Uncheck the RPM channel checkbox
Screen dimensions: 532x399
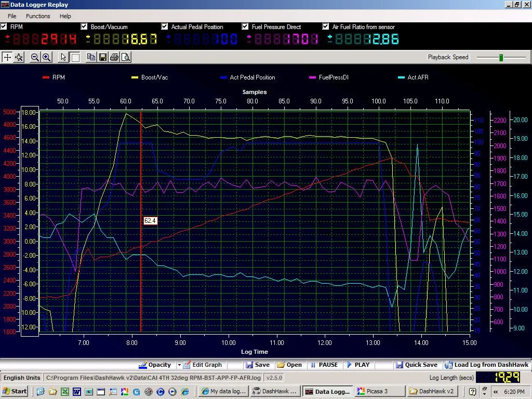tap(4, 26)
